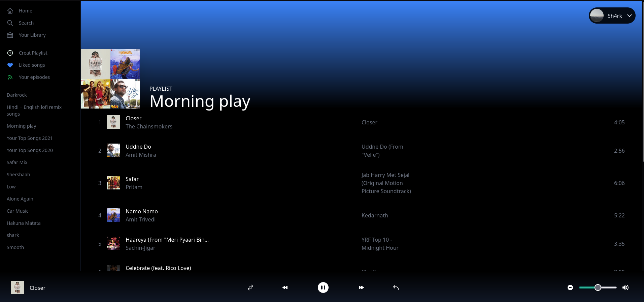The height and width of the screenshot is (302, 644).
Task: Click the now playing title Closer
Action: coord(37,288)
